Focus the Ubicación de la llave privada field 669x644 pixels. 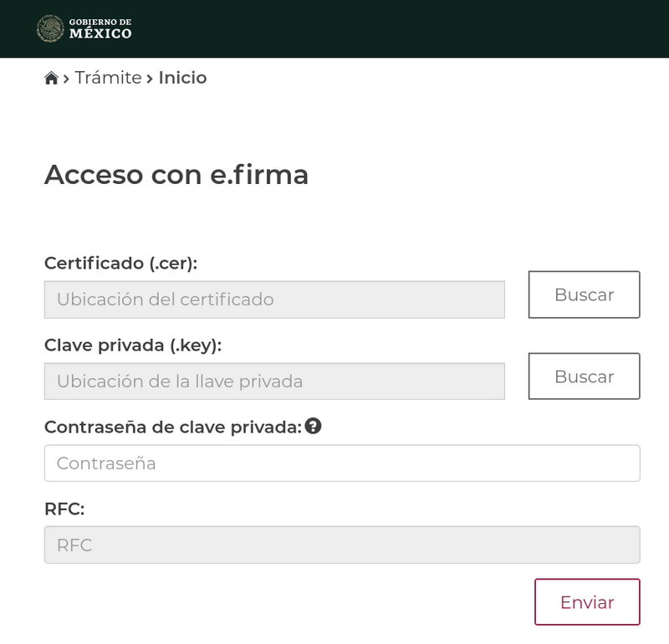(274, 381)
